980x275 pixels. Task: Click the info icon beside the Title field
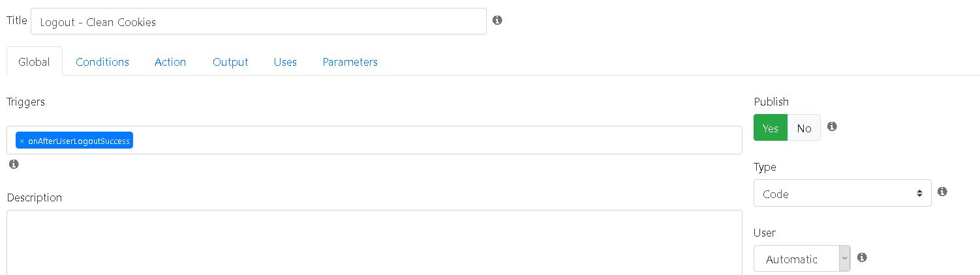coord(497,20)
